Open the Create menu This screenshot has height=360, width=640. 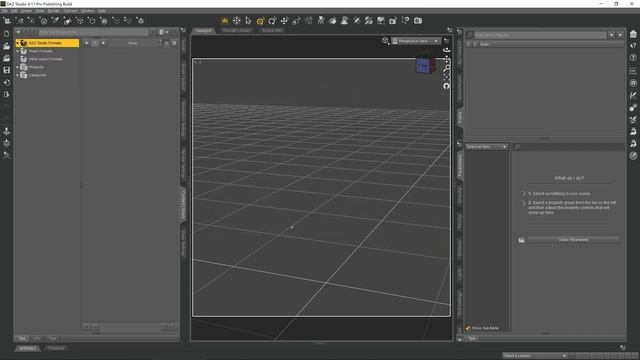coord(27,11)
